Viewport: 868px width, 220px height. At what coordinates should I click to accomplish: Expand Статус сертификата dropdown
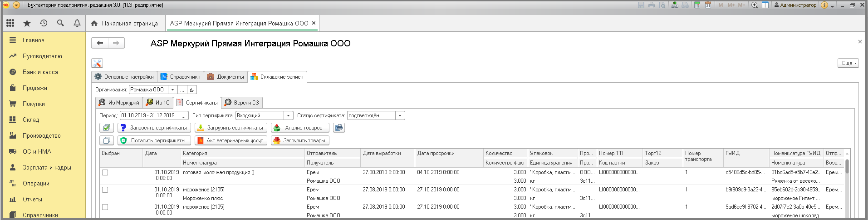coord(400,115)
